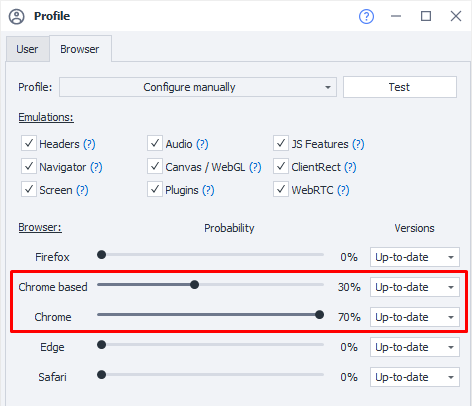
Task: Open the Audio emulation help hint (?)
Action: coord(202,144)
